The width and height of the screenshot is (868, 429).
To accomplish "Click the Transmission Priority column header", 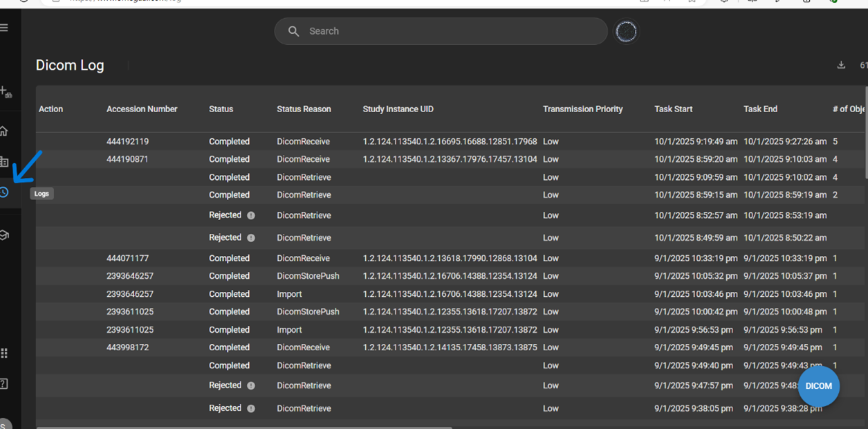I will [582, 109].
